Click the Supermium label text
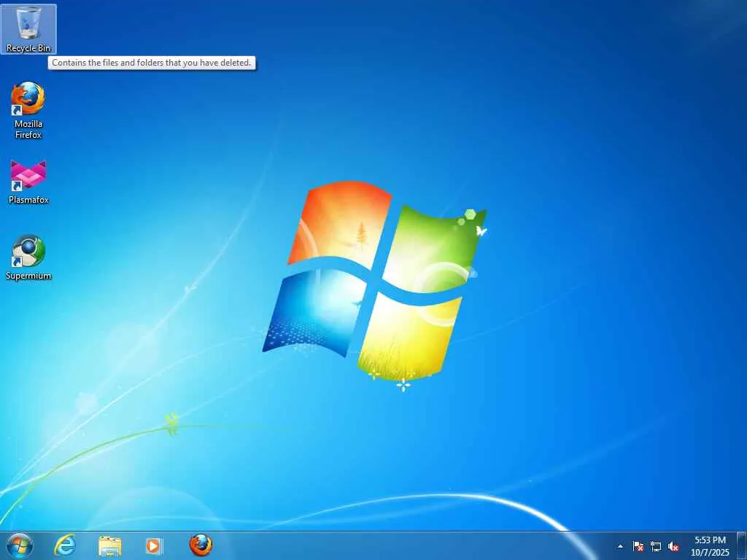This screenshot has height=560, width=747. coord(28,276)
